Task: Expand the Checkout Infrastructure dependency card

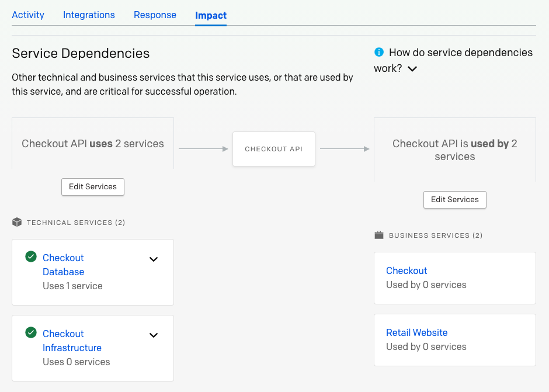Action: coord(154,335)
